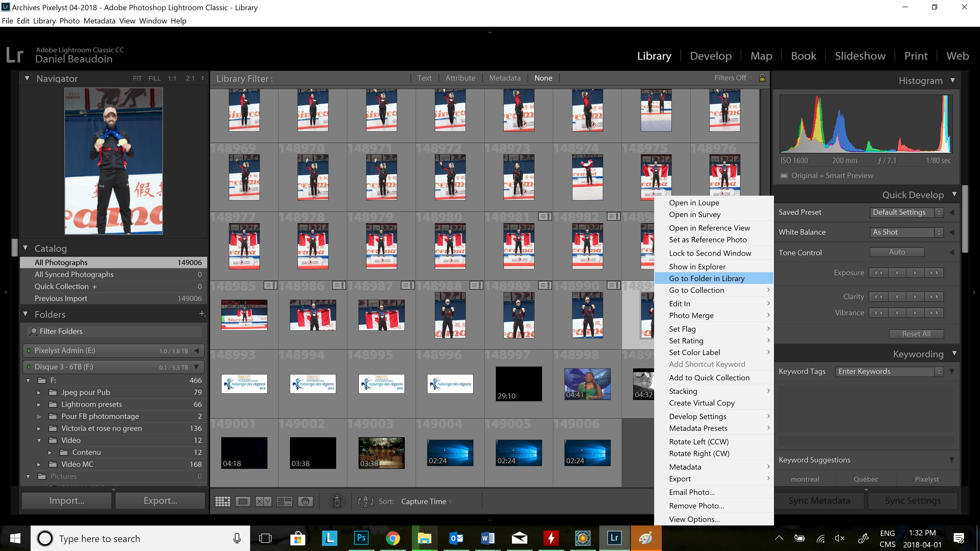Image resolution: width=980 pixels, height=551 pixels.
Task: Switch to the Develop module
Action: click(x=711, y=56)
